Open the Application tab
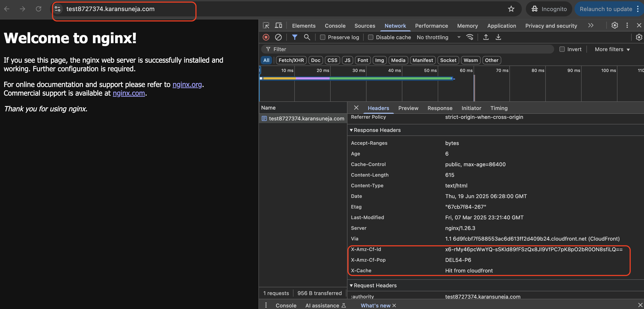 pyautogui.click(x=501, y=26)
